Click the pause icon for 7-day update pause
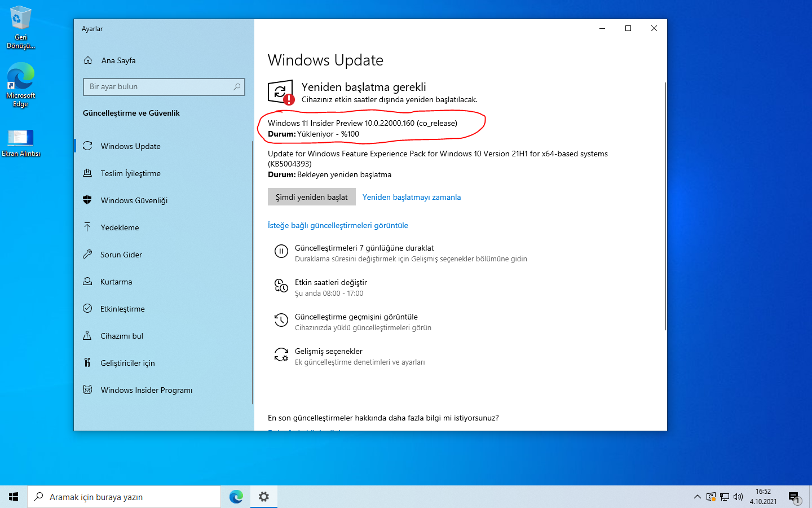Image resolution: width=812 pixels, height=508 pixels. (x=281, y=251)
